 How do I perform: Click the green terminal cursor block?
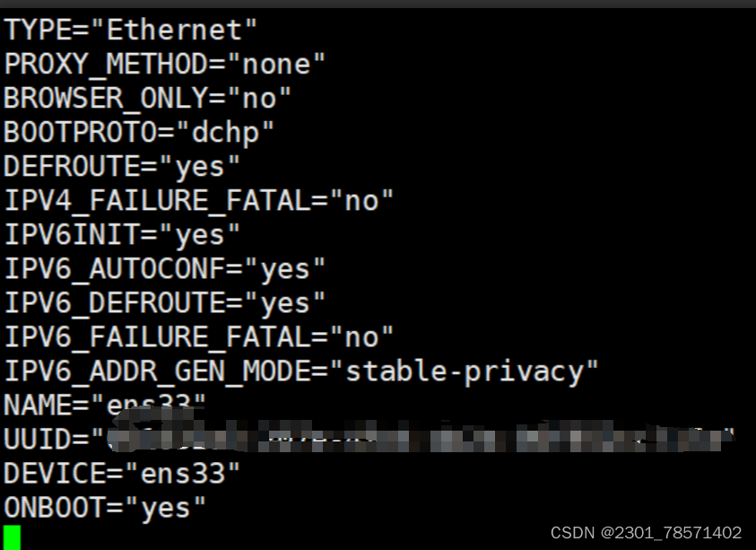click(x=12, y=537)
